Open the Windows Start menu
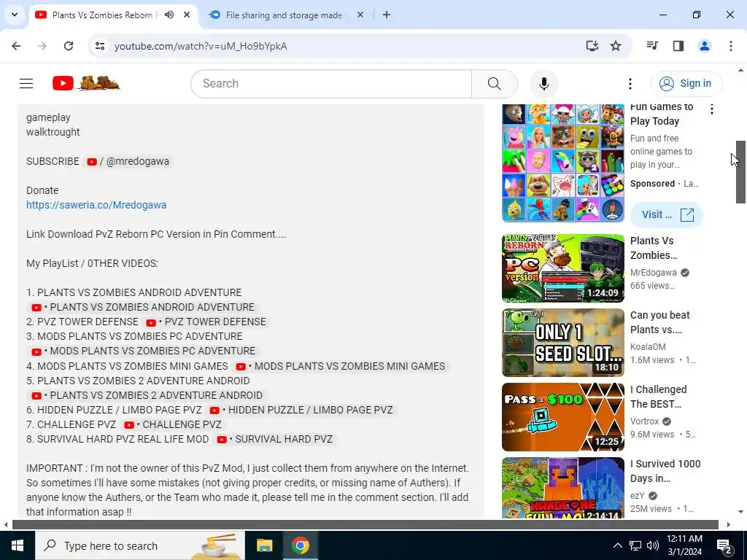 click(x=18, y=545)
